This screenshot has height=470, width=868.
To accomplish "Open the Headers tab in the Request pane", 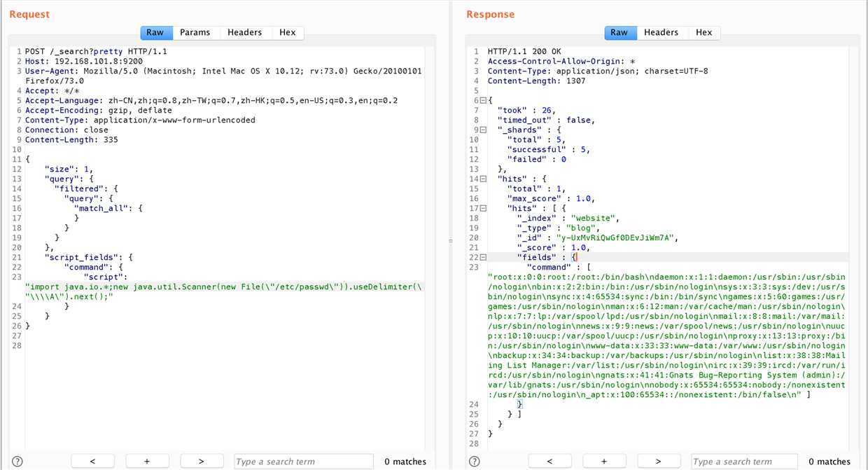I will coord(244,32).
